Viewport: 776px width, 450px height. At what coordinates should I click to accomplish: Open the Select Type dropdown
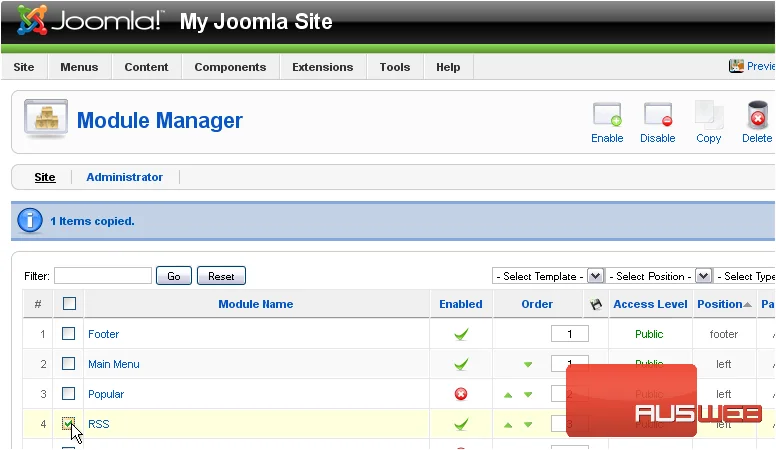745,276
